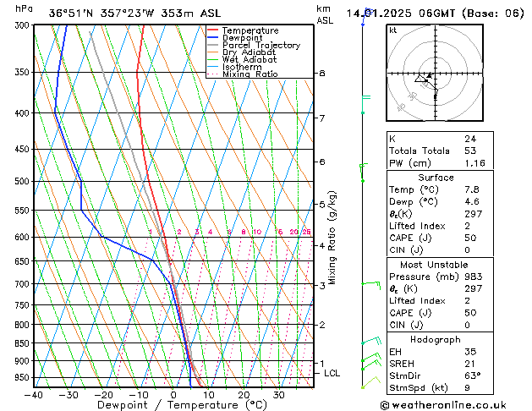Click the Parcel Trajectory legend label
This screenshot has width=532, height=411.
pos(261,45)
